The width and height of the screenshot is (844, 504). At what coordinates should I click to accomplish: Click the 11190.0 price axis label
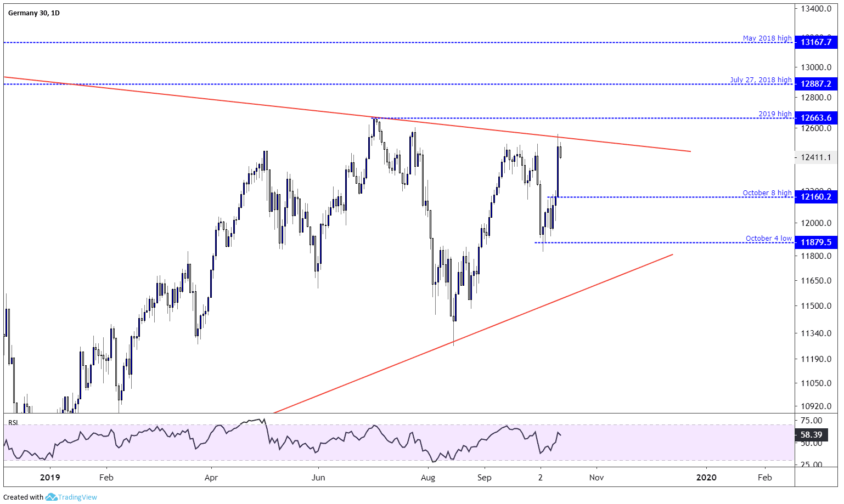click(816, 359)
